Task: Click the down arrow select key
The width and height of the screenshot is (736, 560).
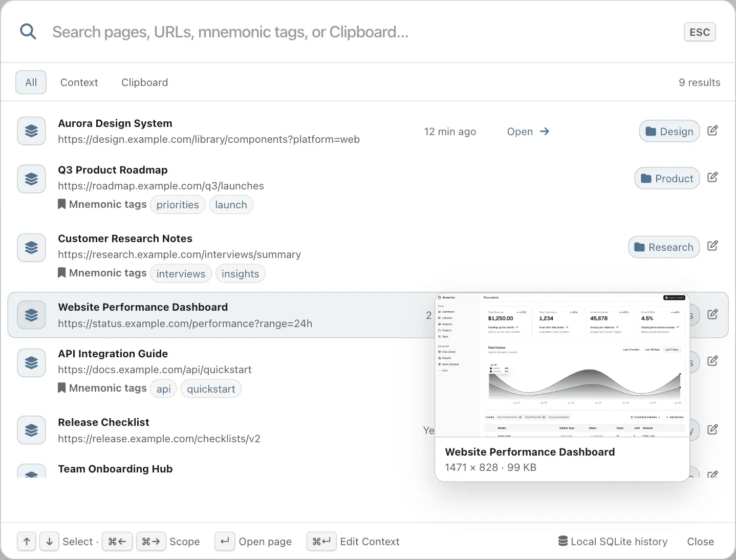Action: (49, 542)
